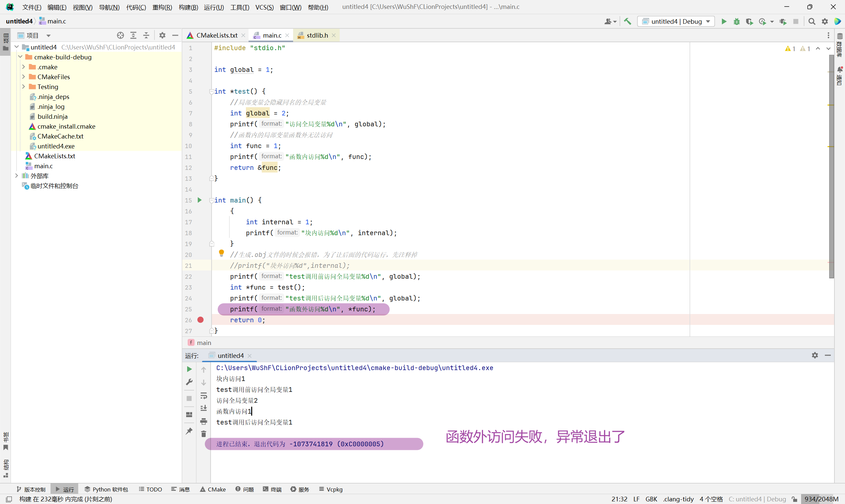Viewport: 845px width, 504px height.
Task: Open 构建(B) menu
Action: pyautogui.click(x=188, y=7)
